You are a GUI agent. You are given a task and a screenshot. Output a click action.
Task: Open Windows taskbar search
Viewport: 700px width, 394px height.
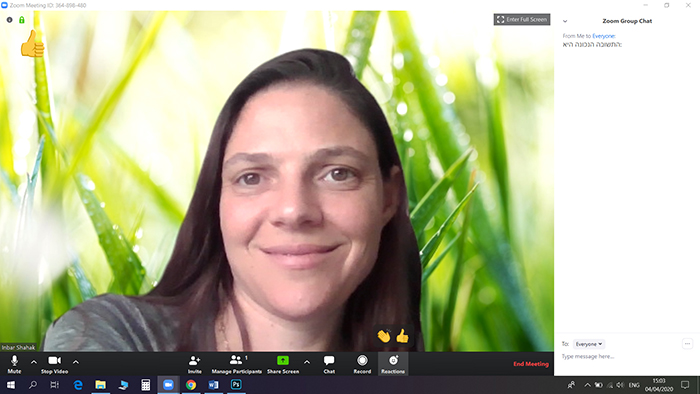click(x=33, y=385)
